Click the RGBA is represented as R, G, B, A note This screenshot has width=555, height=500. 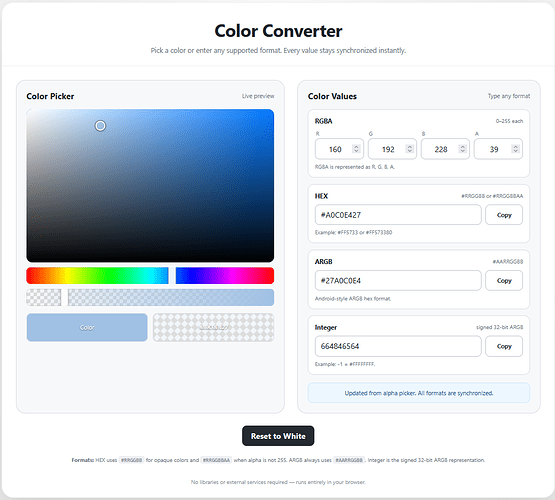click(x=355, y=167)
